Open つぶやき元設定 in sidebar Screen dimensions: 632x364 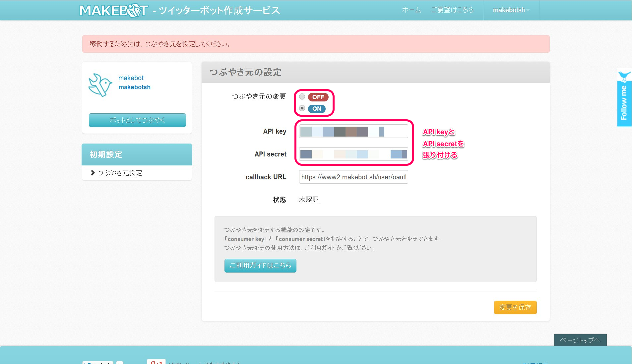pyautogui.click(x=119, y=173)
